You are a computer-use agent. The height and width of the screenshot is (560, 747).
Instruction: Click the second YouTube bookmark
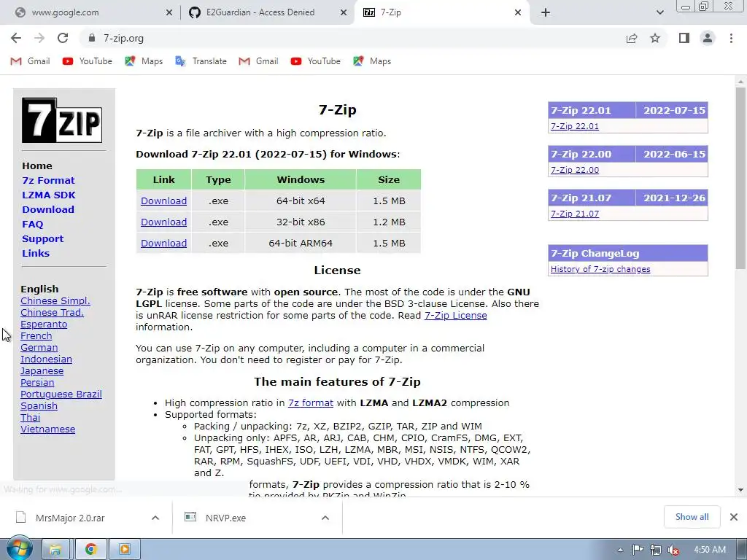316,61
